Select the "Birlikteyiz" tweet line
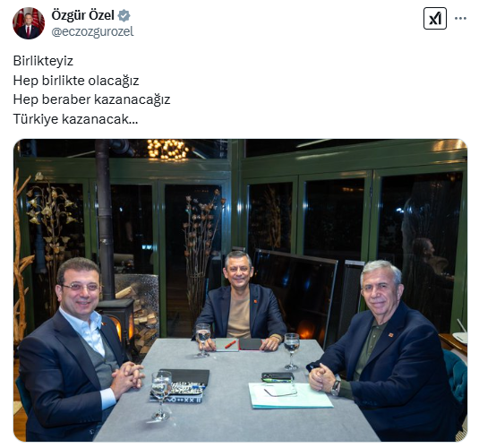This screenshot has height=448, width=479. 43,61
